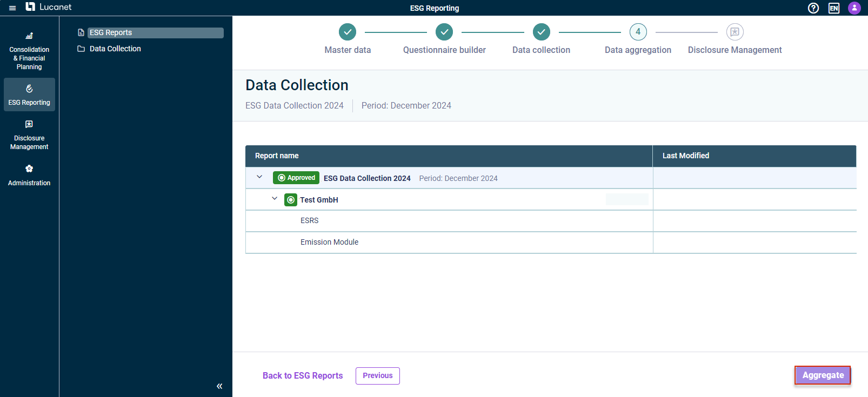868x397 pixels.
Task: Select ESG Reports navigation item
Action: point(156,32)
